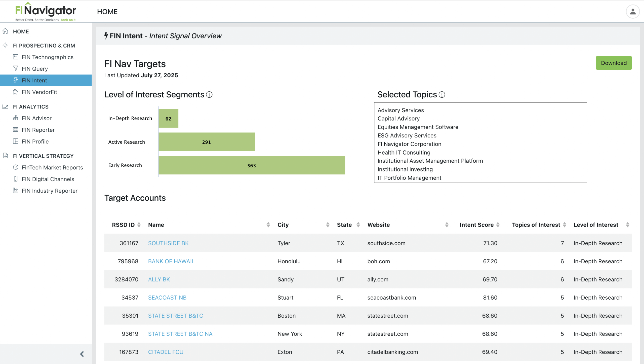Screen dimensions: 644x364
Task: Open the CITADEL FCU account link
Action: [166, 352]
